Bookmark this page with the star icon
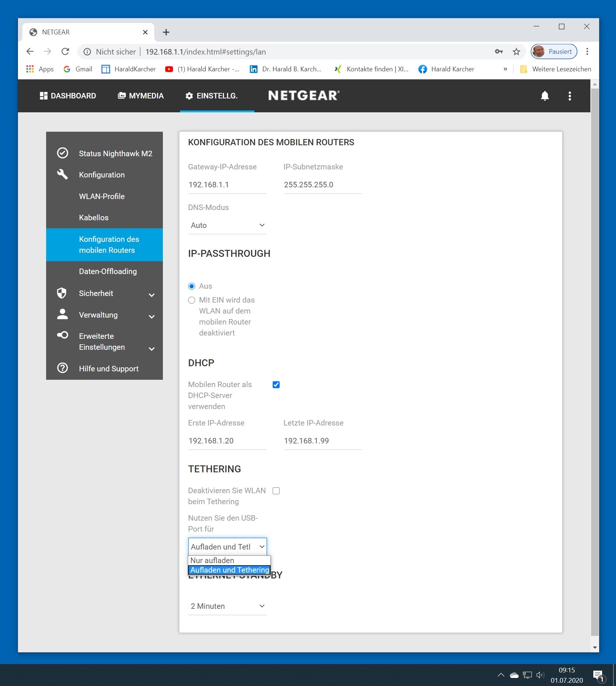This screenshot has width=616, height=686. point(516,52)
